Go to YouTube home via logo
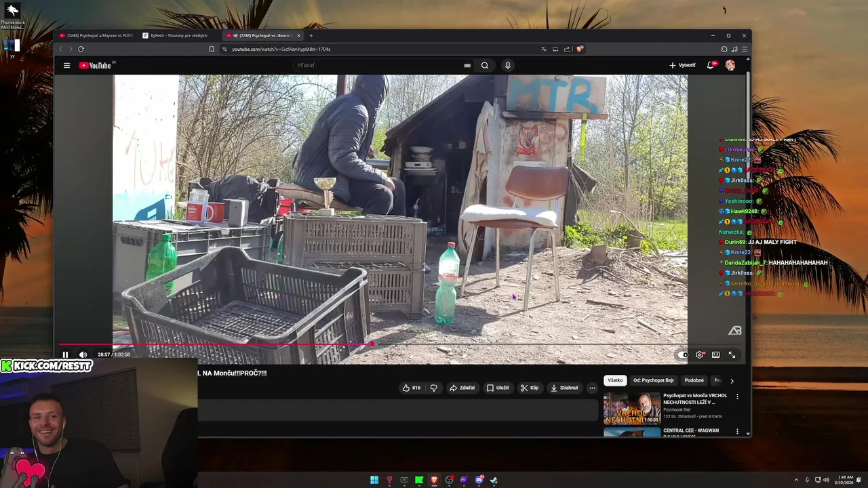This screenshot has width=868, height=488. [x=95, y=65]
